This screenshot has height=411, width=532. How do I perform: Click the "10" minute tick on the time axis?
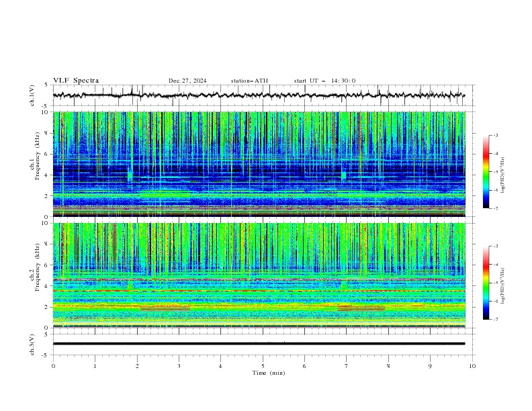pos(472,366)
